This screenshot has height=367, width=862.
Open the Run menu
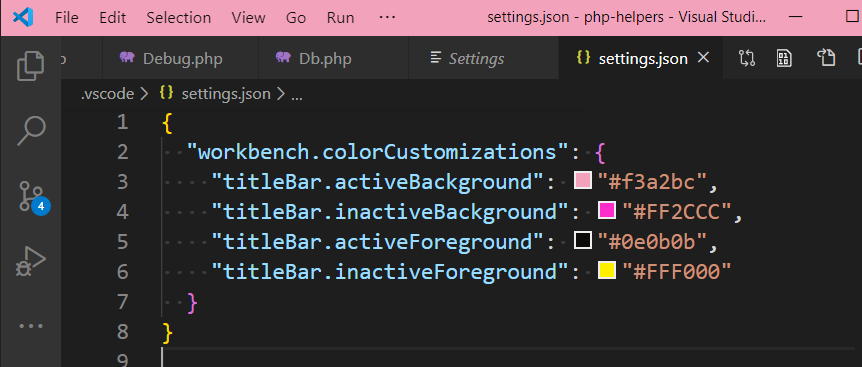click(340, 18)
